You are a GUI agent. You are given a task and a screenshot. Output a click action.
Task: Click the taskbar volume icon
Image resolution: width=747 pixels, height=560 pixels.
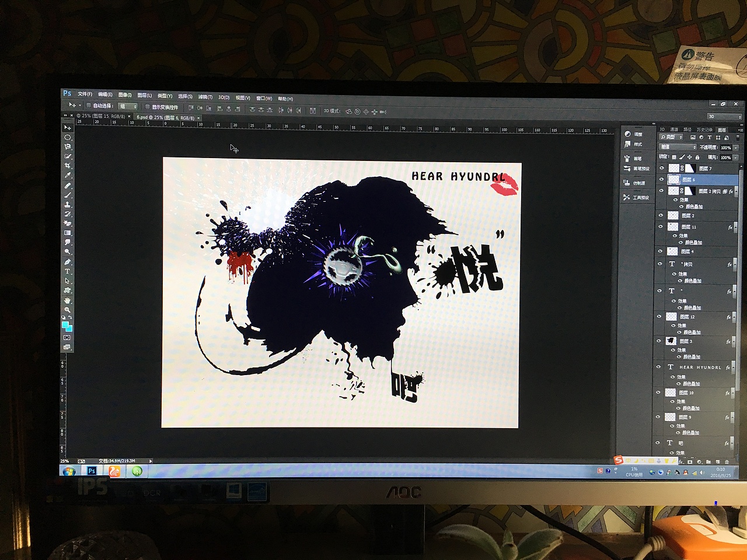703,473
